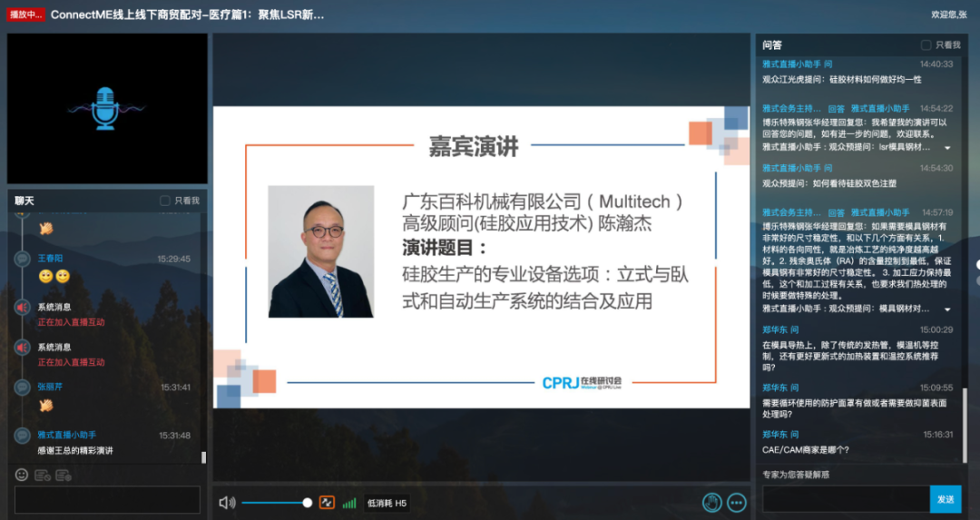Click question 如何看待硅胶双色注塑
Viewport: 980px width, 520px height.
829,183
